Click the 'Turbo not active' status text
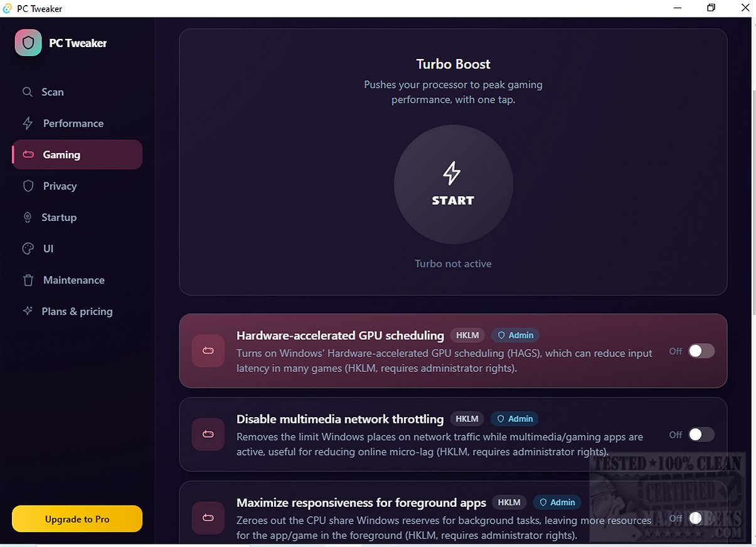This screenshot has width=756, height=547. coord(453,263)
